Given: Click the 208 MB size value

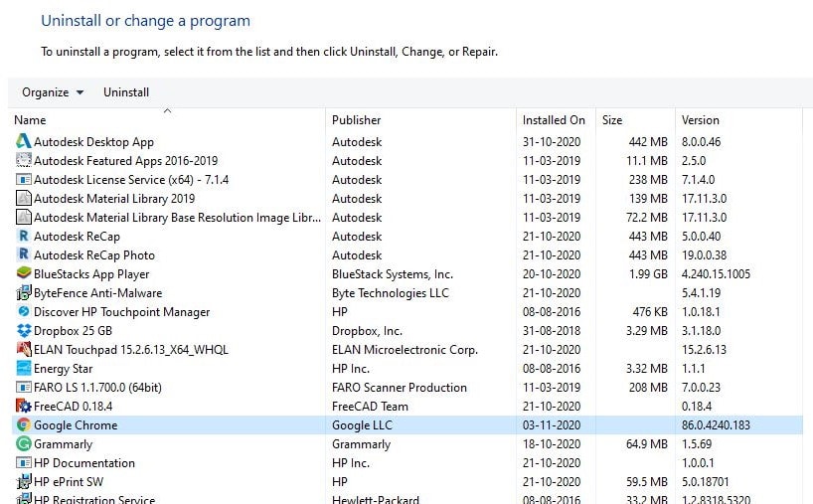Looking at the screenshot, I should click(648, 388).
